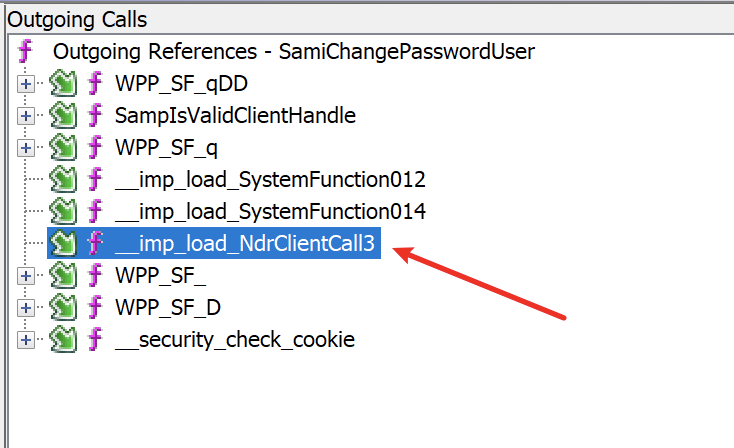Image resolution: width=734 pixels, height=448 pixels.
Task: Click function icon next to WPP_SF_D
Action: pos(95,307)
